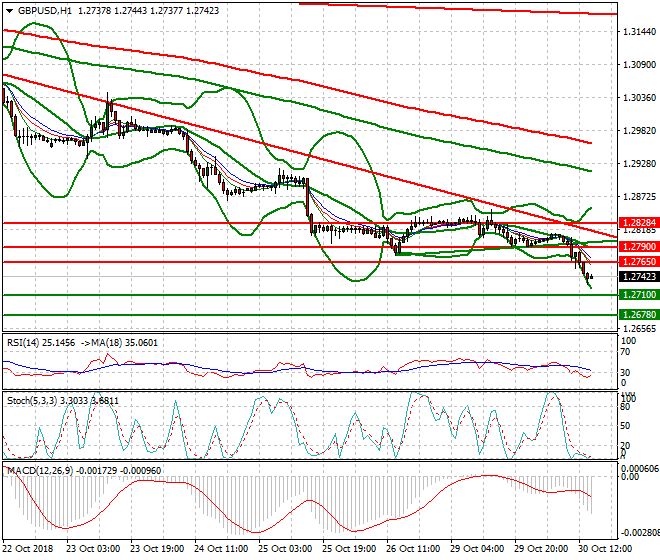Image resolution: width=660 pixels, height=560 pixels.
Task: Select the 1.27100 green support level label
Action: [x=639, y=295]
